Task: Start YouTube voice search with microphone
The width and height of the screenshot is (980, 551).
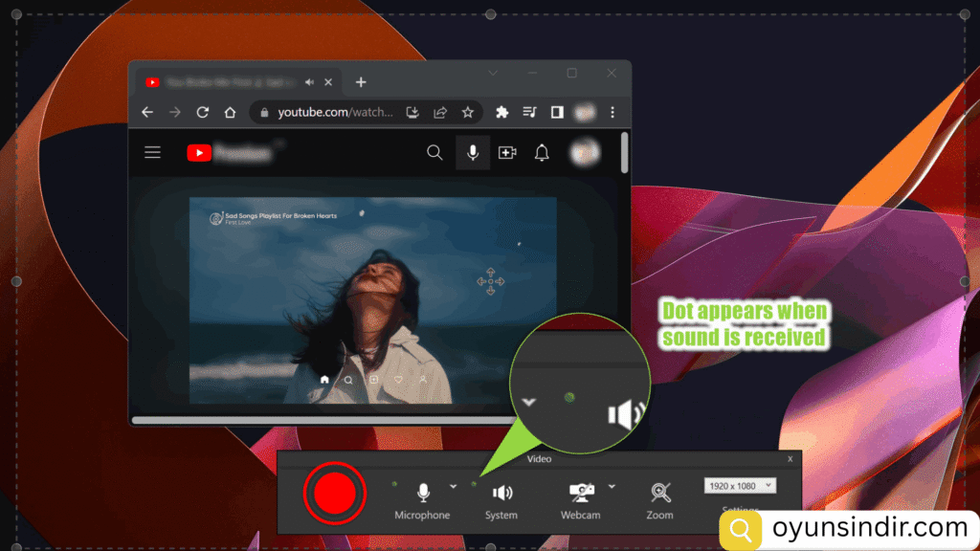Action: pyautogui.click(x=472, y=152)
